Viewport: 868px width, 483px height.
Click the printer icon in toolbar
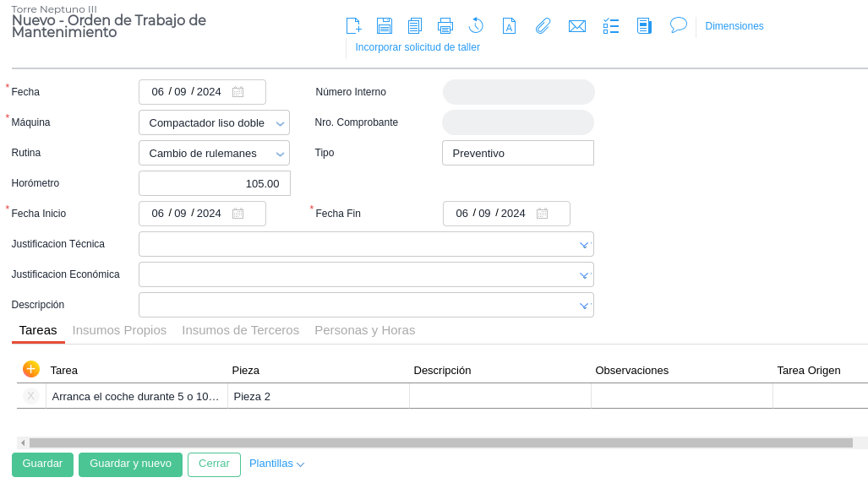(x=445, y=26)
